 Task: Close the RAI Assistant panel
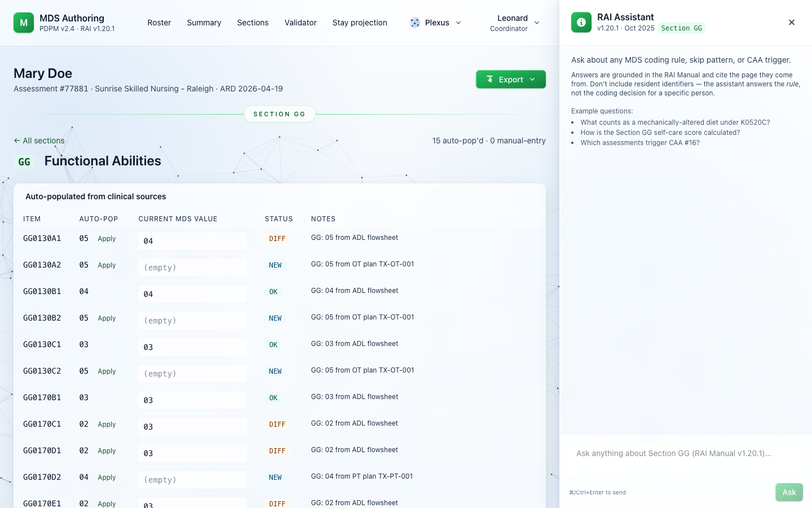(x=792, y=23)
